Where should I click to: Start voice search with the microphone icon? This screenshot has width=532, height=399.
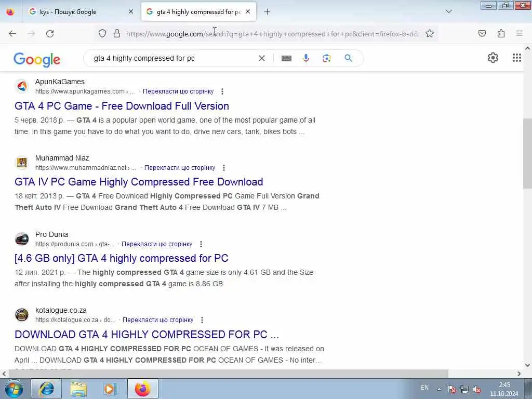(306, 58)
